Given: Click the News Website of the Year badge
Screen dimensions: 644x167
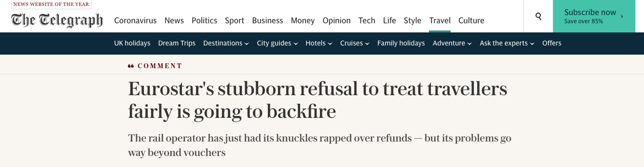Looking at the screenshot, I should coord(51,4).
